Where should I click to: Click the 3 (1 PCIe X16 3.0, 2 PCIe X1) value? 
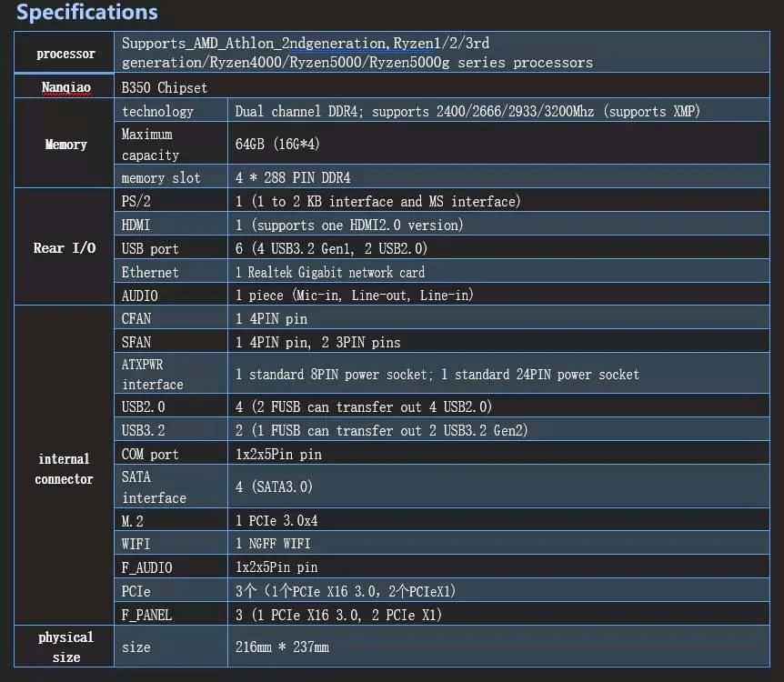point(338,615)
